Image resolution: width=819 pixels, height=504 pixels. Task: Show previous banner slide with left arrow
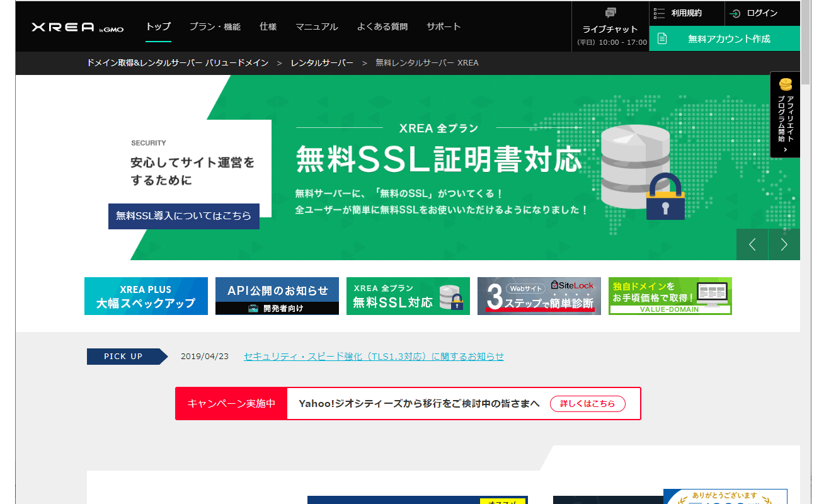pyautogui.click(x=752, y=244)
